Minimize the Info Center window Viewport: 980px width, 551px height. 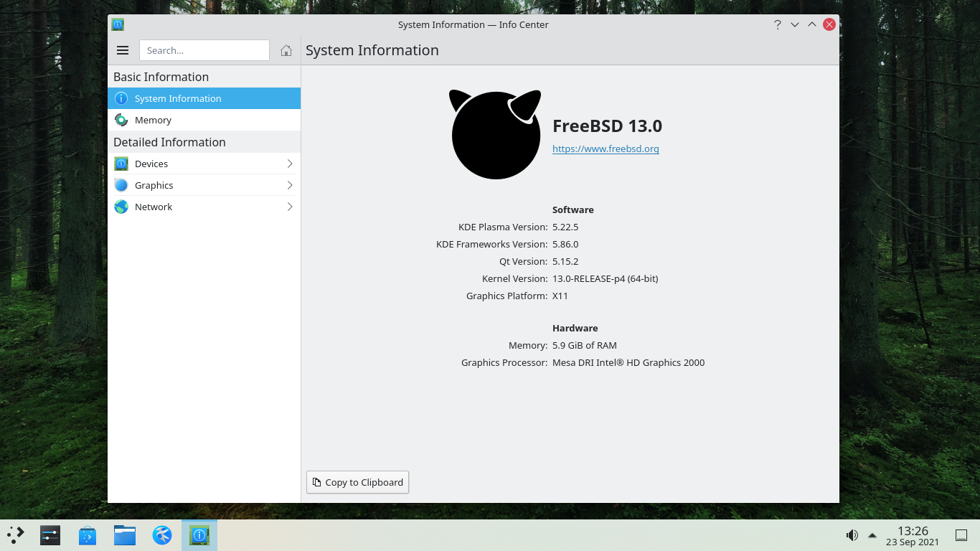pos(794,24)
